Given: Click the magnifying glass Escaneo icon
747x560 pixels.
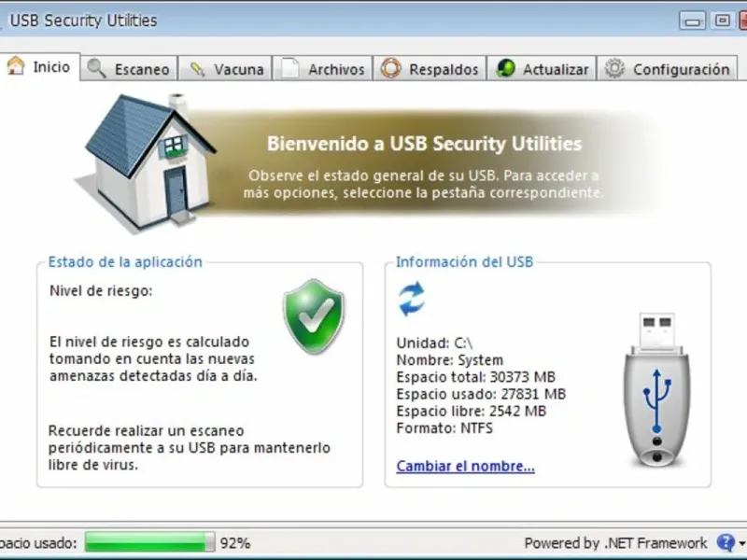Looking at the screenshot, I should pos(97,68).
